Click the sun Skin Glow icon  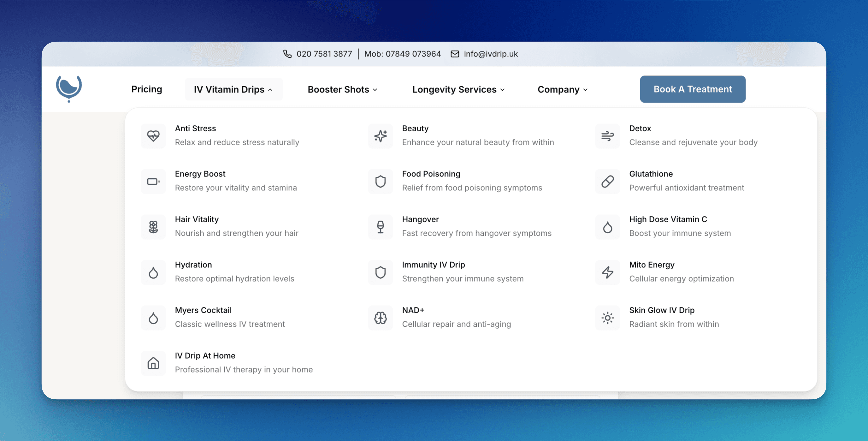click(607, 318)
